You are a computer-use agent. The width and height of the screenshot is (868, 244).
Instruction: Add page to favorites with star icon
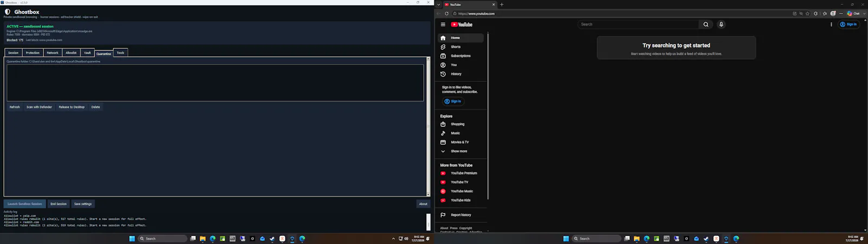[808, 14]
